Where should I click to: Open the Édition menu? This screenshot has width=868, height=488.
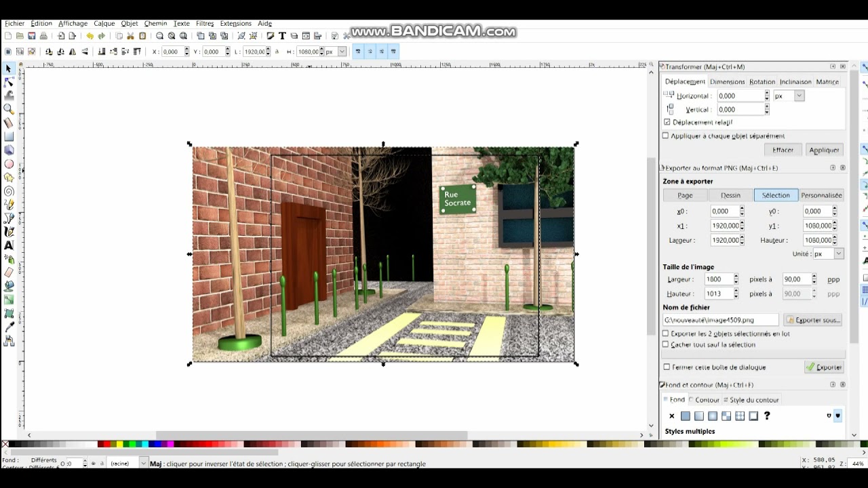[x=41, y=24]
